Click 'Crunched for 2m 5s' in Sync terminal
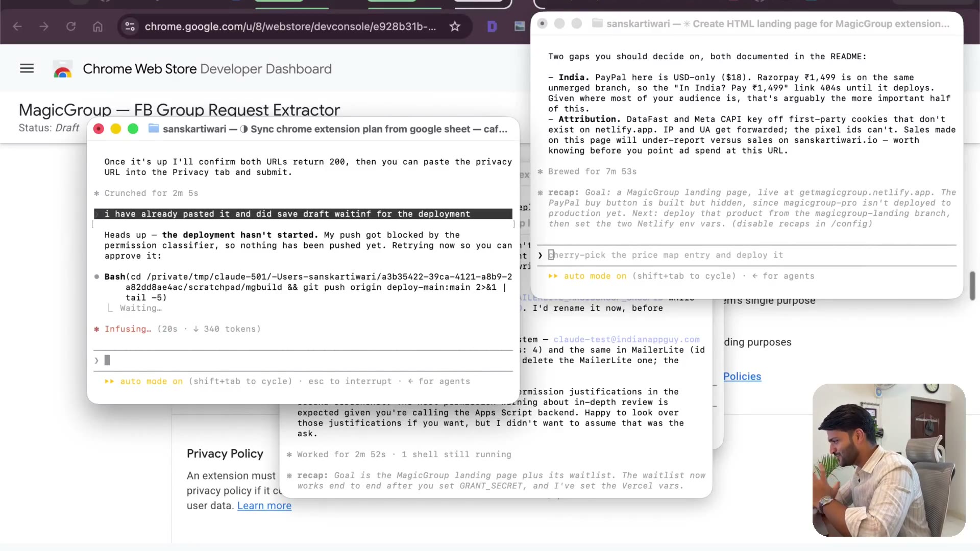This screenshot has height=551, width=980. pyautogui.click(x=151, y=193)
